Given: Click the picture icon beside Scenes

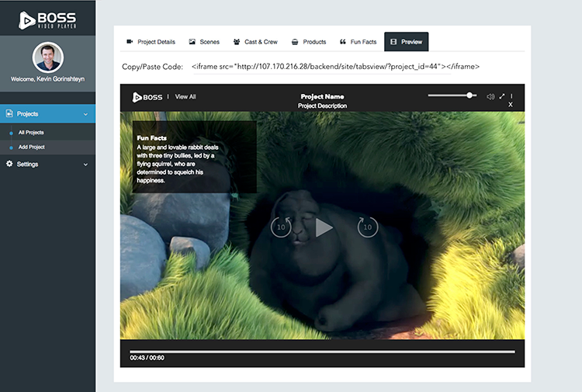Looking at the screenshot, I should [x=192, y=42].
